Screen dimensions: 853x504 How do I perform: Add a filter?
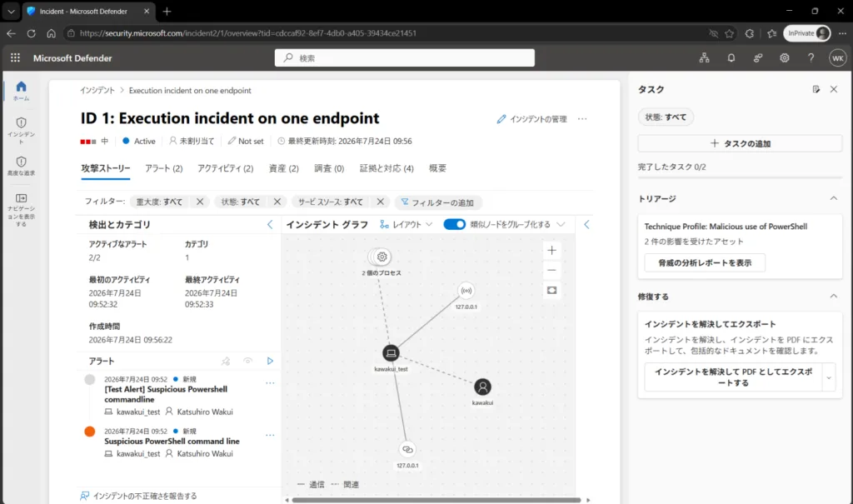tap(437, 202)
